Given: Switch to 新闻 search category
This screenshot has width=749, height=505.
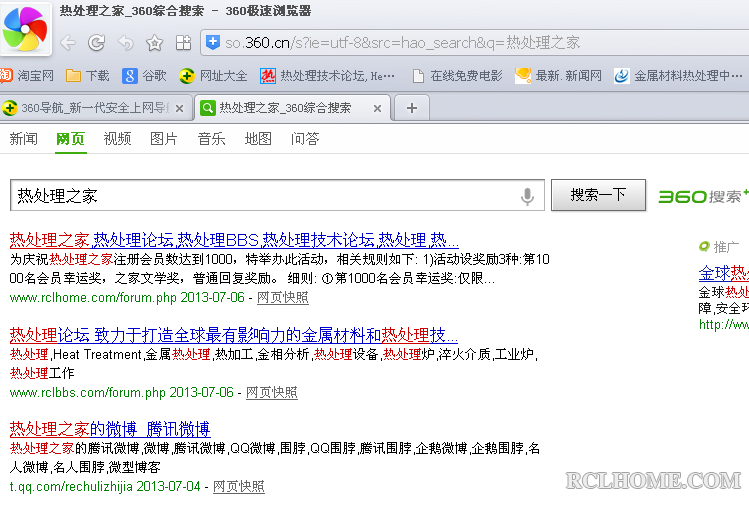Looking at the screenshot, I should point(23,139).
